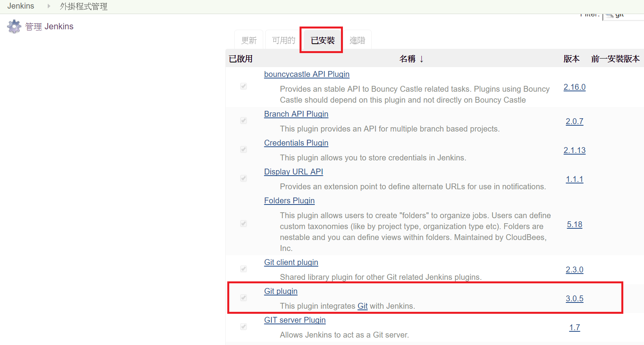Open the Credentials Plugin link
This screenshot has width=644, height=345.
[296, 143]
